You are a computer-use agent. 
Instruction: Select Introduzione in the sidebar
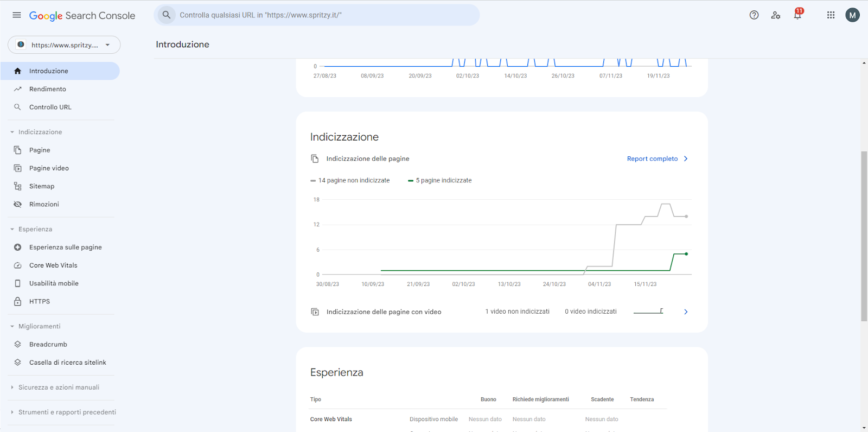tap(60, 71)
